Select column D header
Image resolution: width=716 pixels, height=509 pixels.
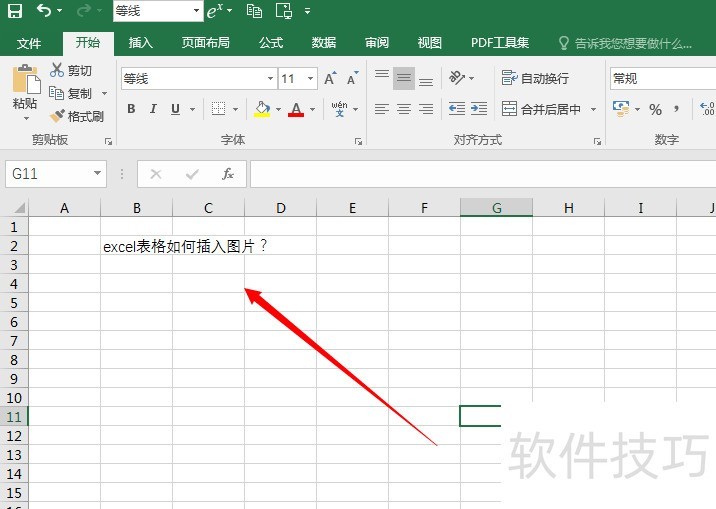coord(280,208)
